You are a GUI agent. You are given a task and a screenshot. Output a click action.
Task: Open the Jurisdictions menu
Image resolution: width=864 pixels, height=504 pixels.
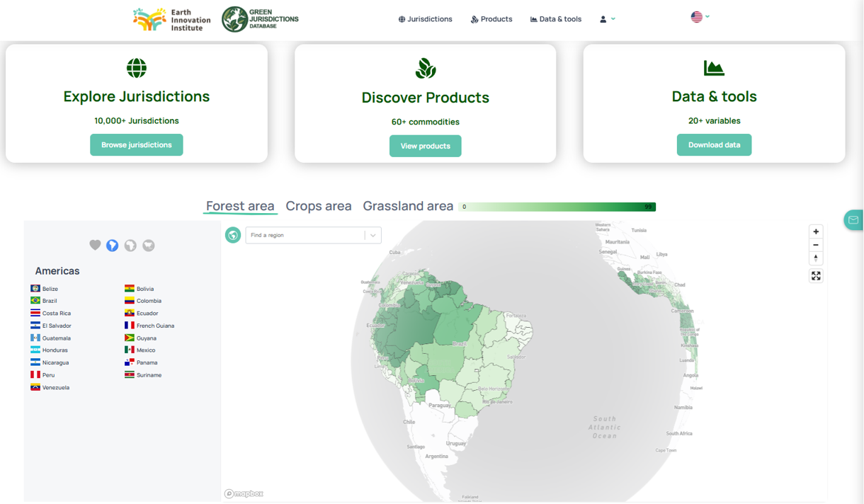(x=425, y=19)
